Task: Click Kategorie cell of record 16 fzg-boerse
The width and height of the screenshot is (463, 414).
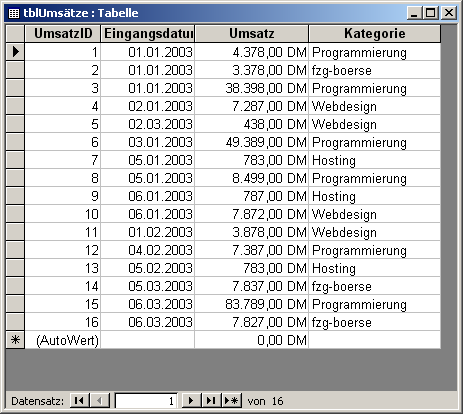Action: [375, 322]
